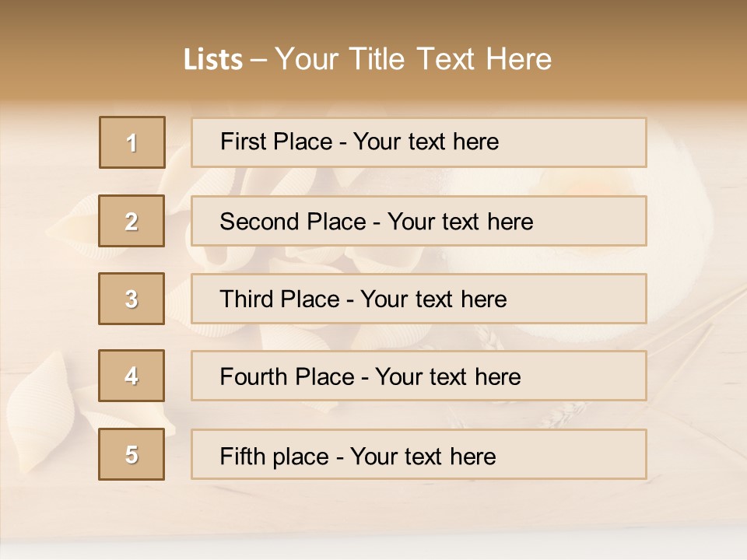
Task: Click the number 5 box
Action: pos(132,454)
